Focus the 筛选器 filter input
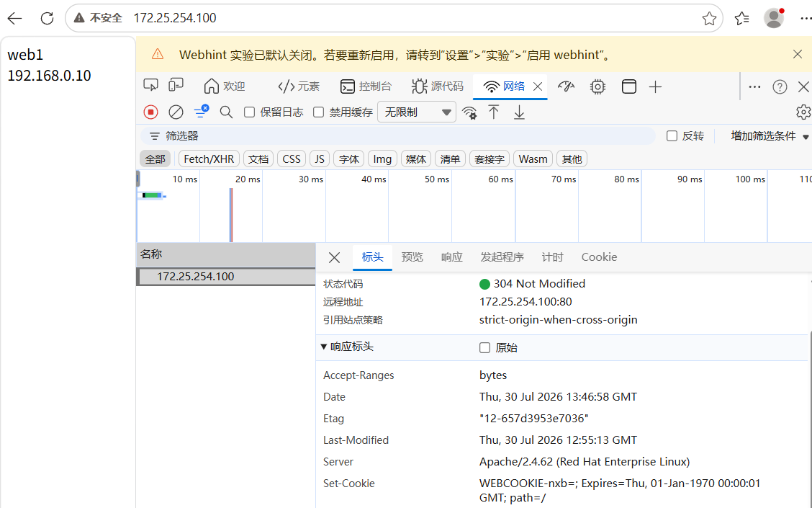The height and width of the screenshot is (508, 812). (397, 135)
